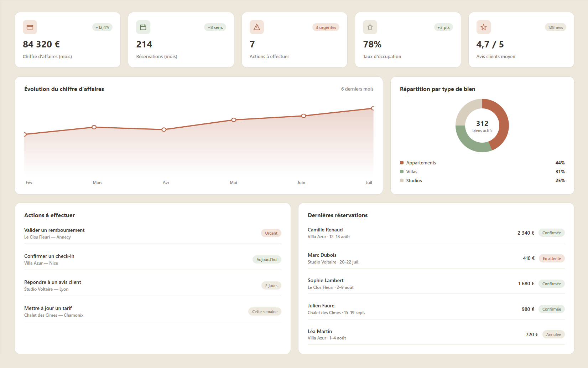Click the 312 biens actifs donut center
This screenshot has width=588, height=368.
tap(482, 126)
